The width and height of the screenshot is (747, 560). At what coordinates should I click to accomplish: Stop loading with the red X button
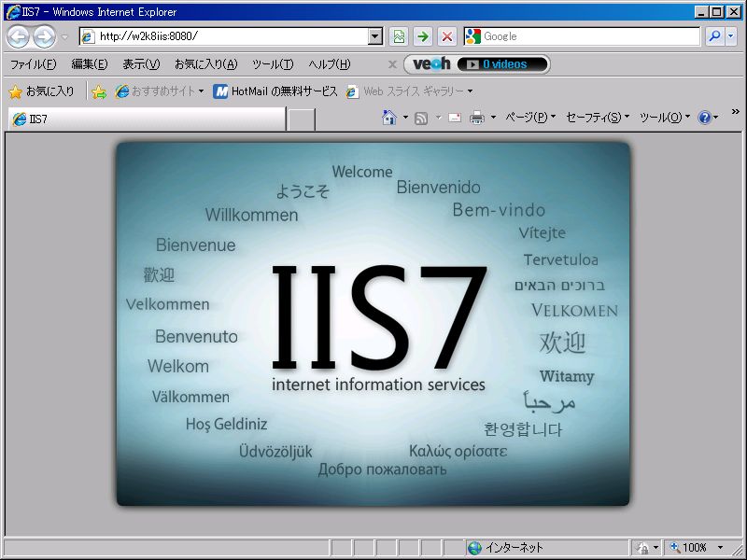coord(447,36)
